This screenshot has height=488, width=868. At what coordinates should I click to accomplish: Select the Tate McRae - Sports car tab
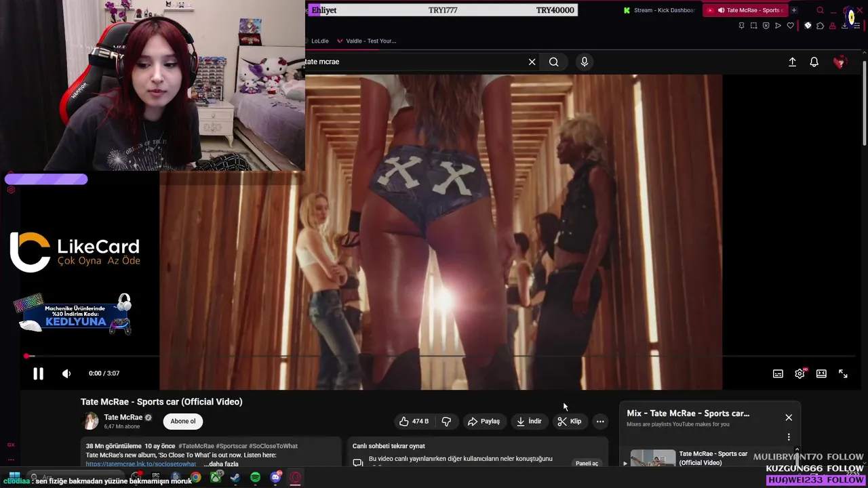[744, 10]
